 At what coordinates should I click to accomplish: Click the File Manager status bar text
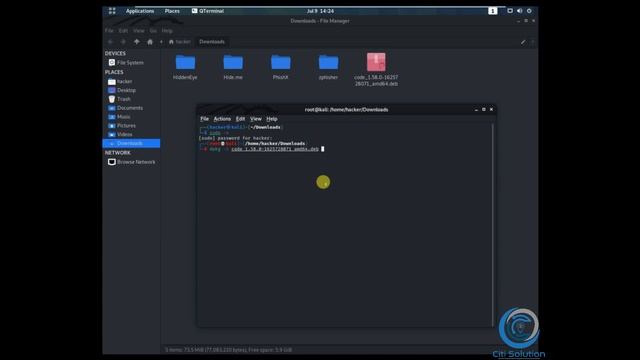point(229,350)
